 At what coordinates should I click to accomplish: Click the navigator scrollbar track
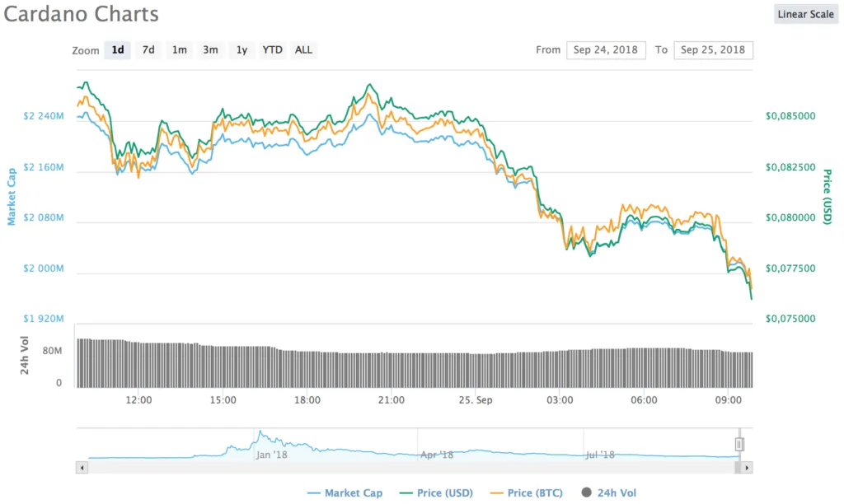pos(411,468)
